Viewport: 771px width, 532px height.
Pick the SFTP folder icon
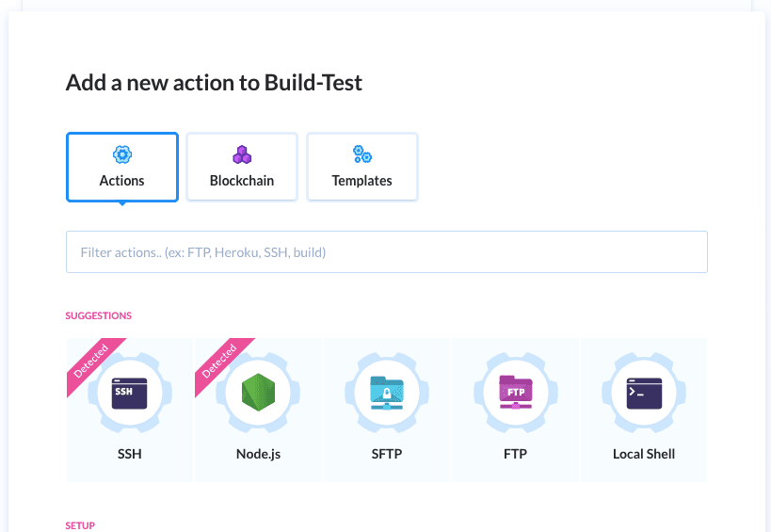coord(387,393)
